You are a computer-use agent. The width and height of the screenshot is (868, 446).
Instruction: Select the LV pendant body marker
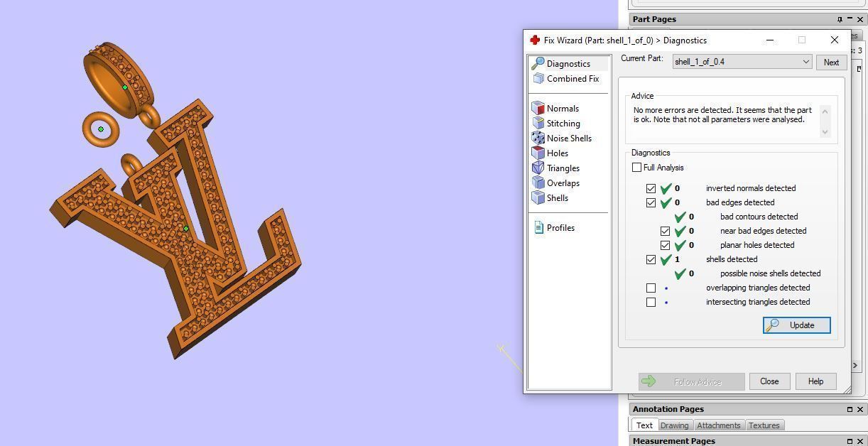(186, 229)
